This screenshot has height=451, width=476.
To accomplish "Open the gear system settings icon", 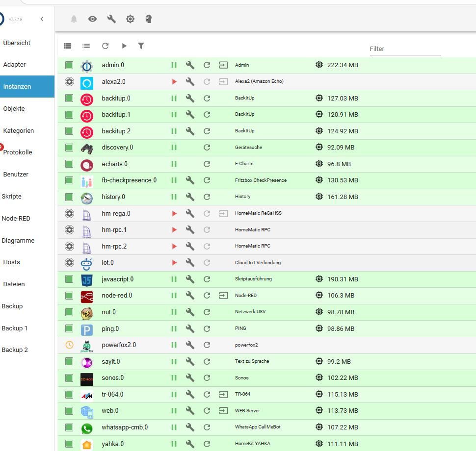I will [x=130, y=19].
